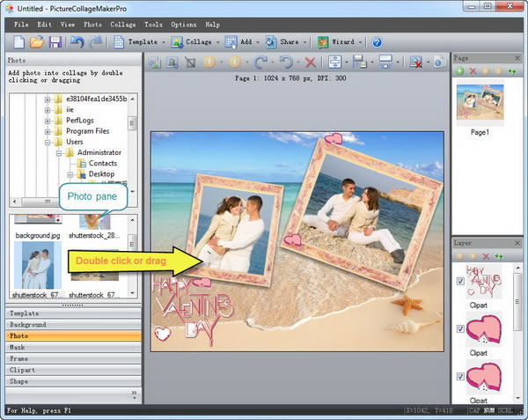Click the Collage toolbar button with picture icon

[x=191, y=42]
